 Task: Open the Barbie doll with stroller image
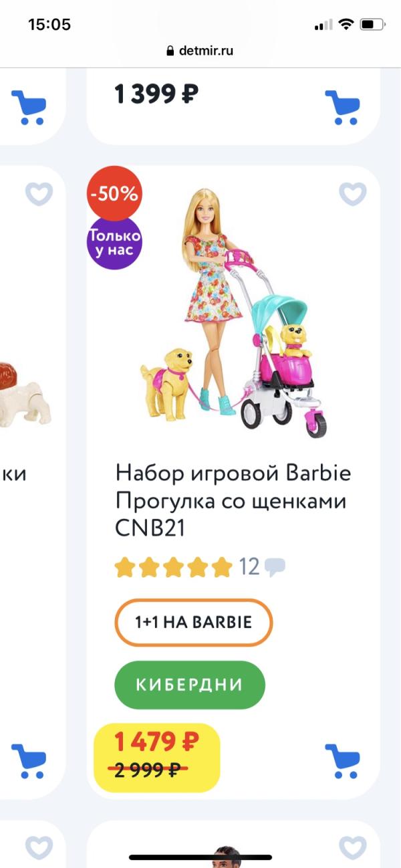coord(234,311)
